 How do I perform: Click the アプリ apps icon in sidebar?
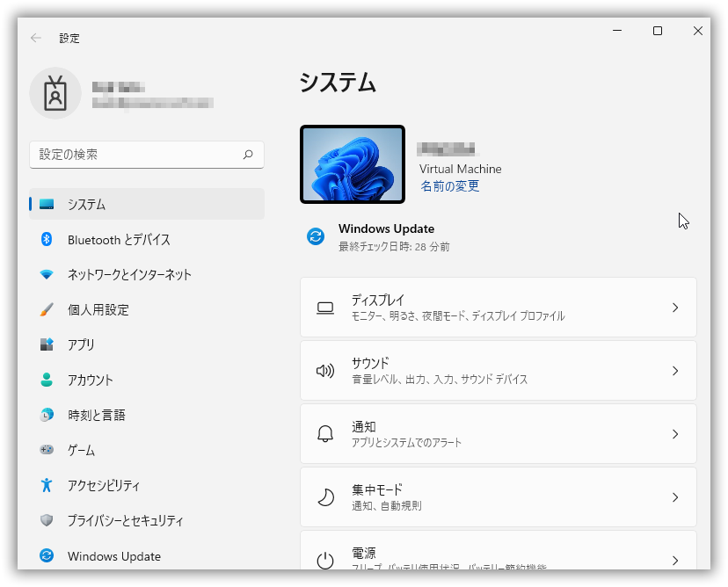[47, 344]
